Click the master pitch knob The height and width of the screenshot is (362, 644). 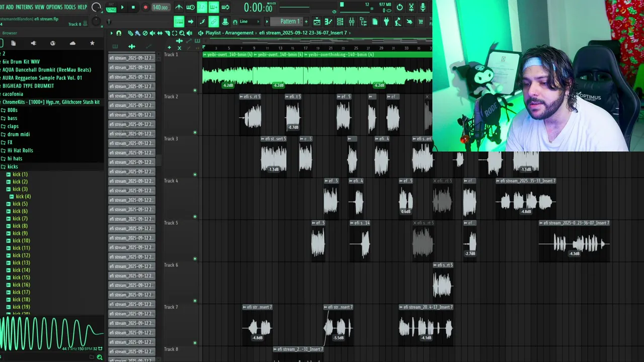click(x=95, y=21)
